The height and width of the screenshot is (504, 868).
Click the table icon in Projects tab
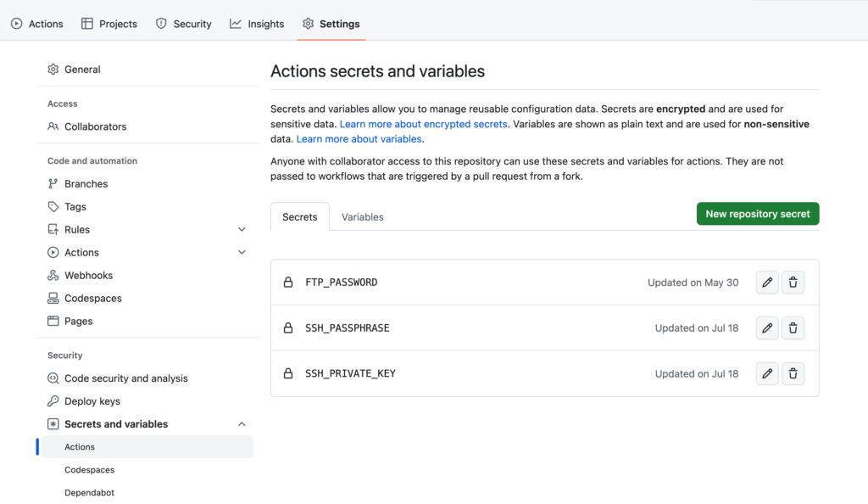point(87,23)
